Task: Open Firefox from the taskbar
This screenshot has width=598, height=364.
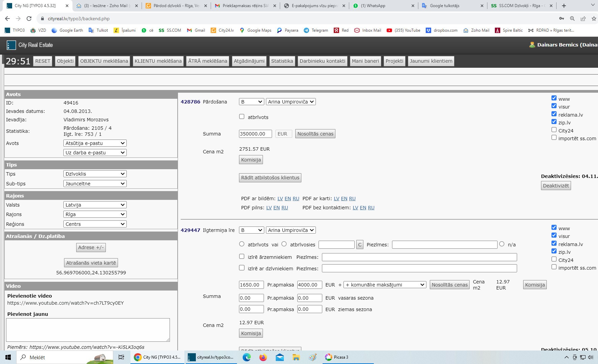Action: click(263, 357)
